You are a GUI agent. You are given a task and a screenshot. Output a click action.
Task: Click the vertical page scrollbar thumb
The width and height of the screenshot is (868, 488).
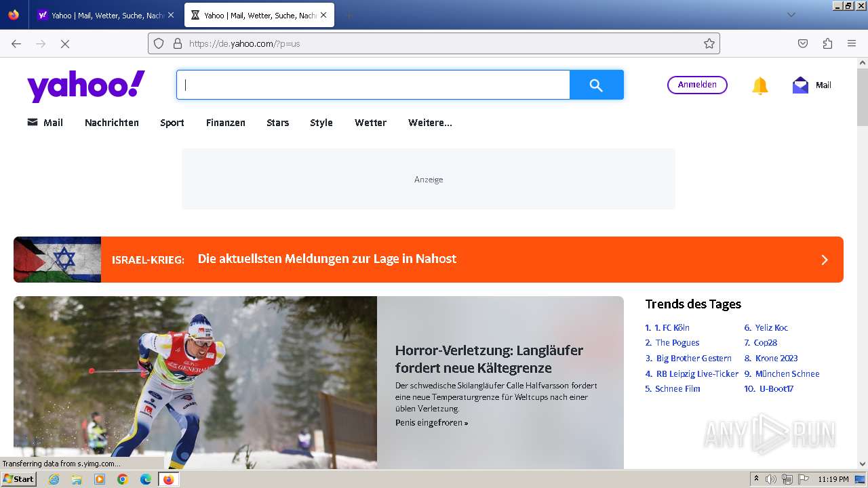pyautogui.click(x=862, y=96)
